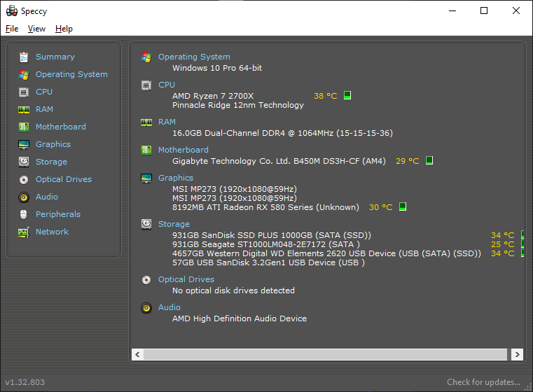Viewport: 533px width, 392px height.
Task: Click the Radeon RX 580 Series line
Action: (265, 207)
